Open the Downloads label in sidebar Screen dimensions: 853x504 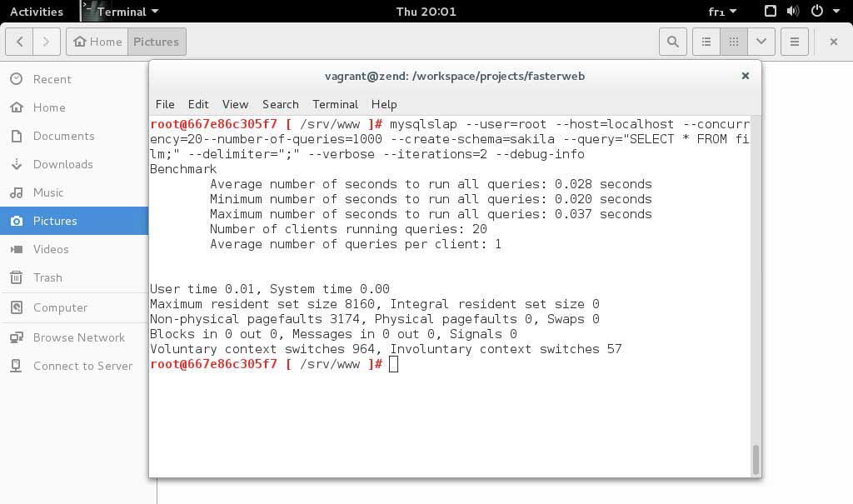pyautogui.click(x=62, y=164)
